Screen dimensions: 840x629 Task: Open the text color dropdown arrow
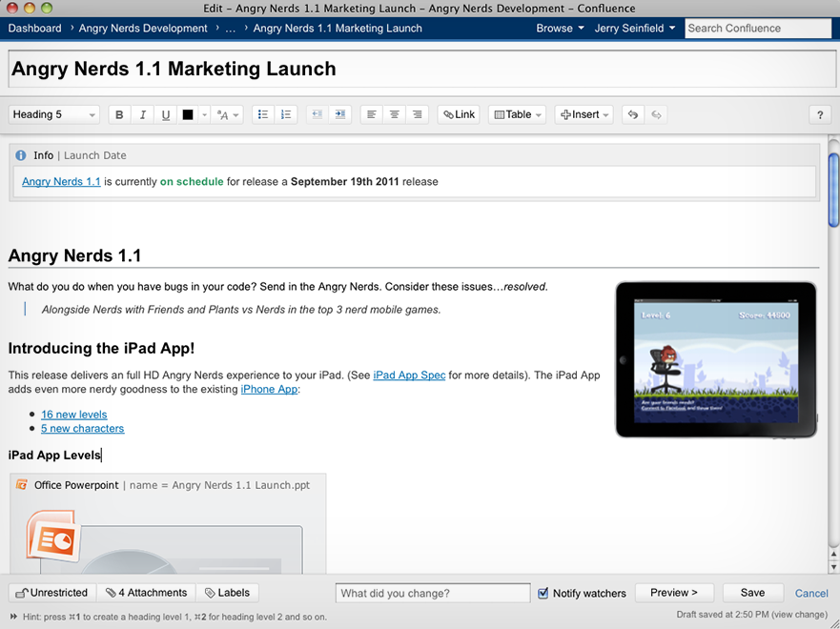click(204, 114)
